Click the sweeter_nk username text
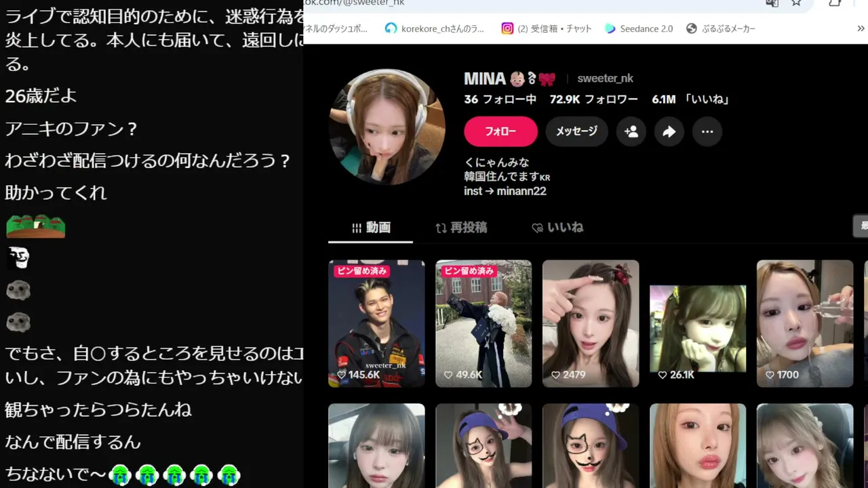868x488 pixels. (x=605, y=79)
